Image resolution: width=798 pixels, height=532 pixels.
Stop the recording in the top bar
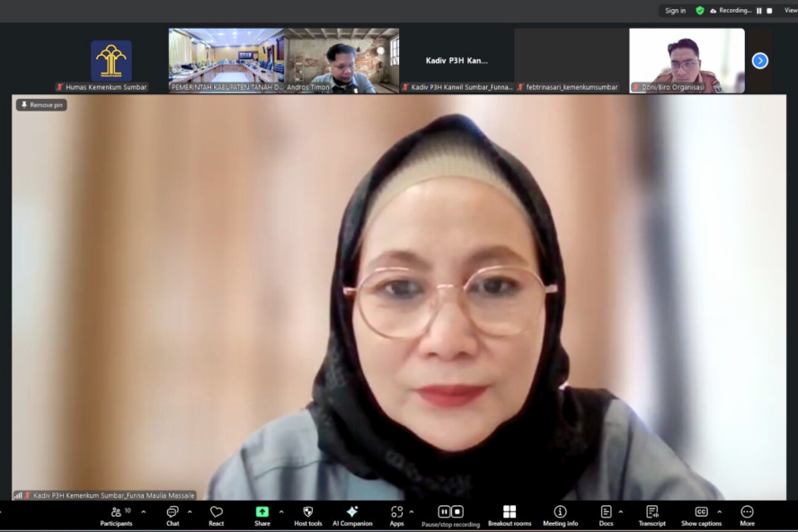click(x=769, y=11)
